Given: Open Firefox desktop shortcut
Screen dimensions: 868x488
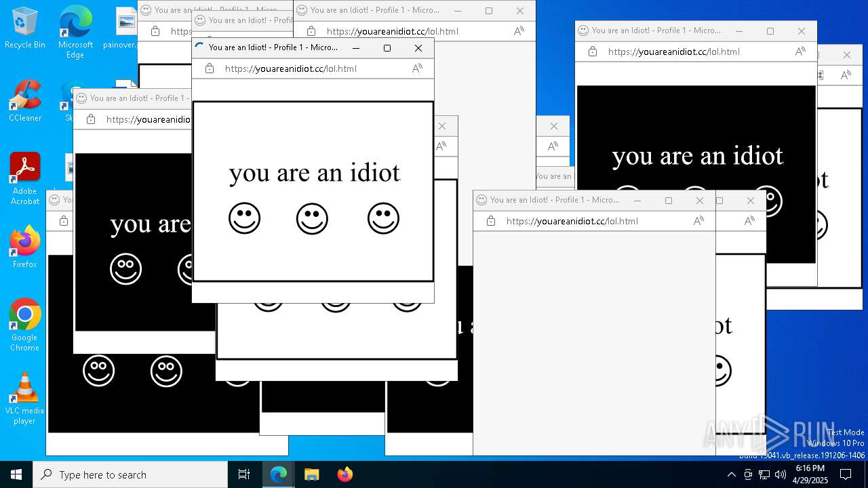Looking at the screenshot, I should point(25,247).
